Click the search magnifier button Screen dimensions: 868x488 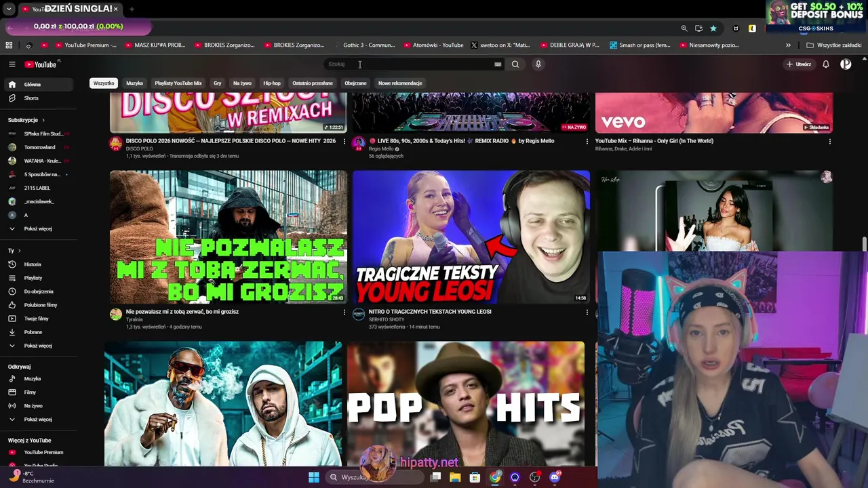pyautogui.click(x=515, y=64)
